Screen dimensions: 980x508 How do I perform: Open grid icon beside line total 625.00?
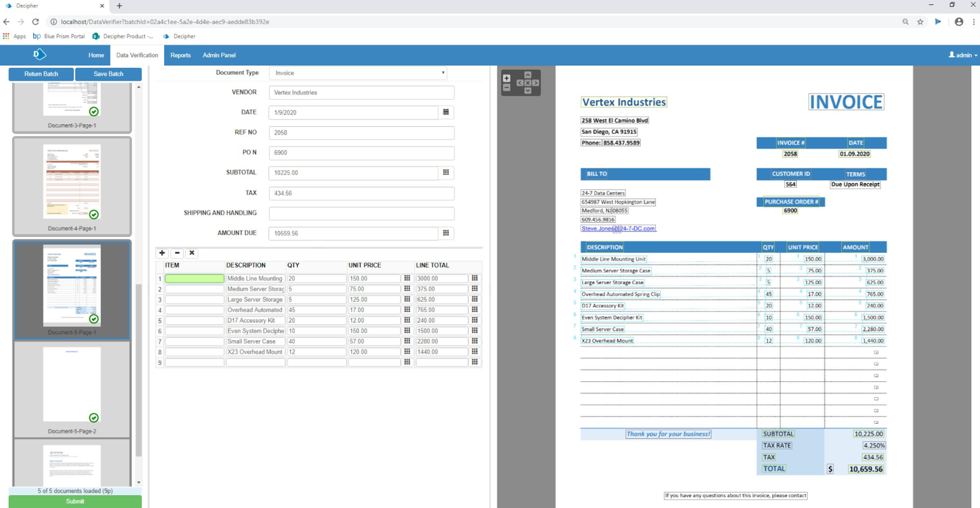(x=474, y=299)
